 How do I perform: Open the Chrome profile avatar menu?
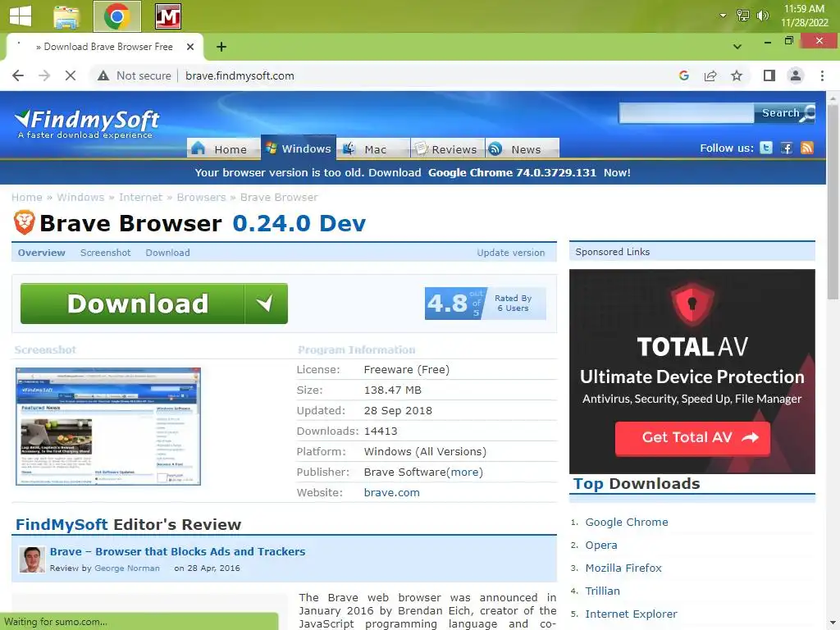[796, 75]
